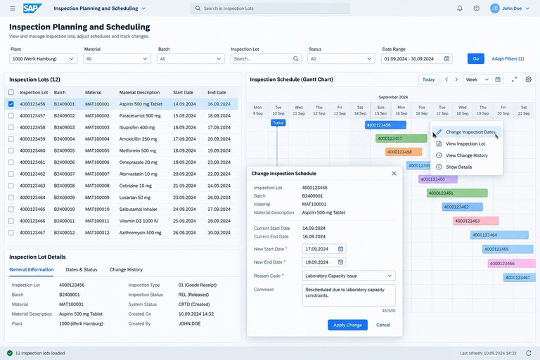
Task: Choose View Change History in context menu
Action: 467,156
